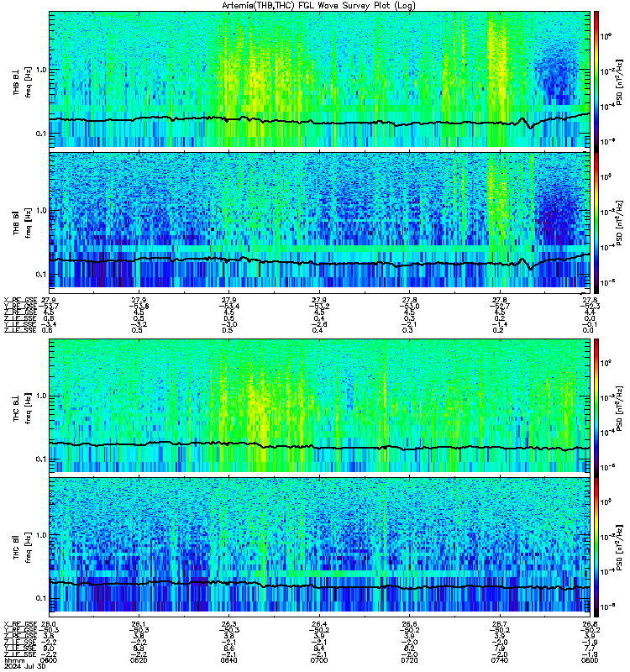Click the Y_RE_GSE row label below the THC panels
Viewport: 630px width, 672px height.
tap(20, 630)
